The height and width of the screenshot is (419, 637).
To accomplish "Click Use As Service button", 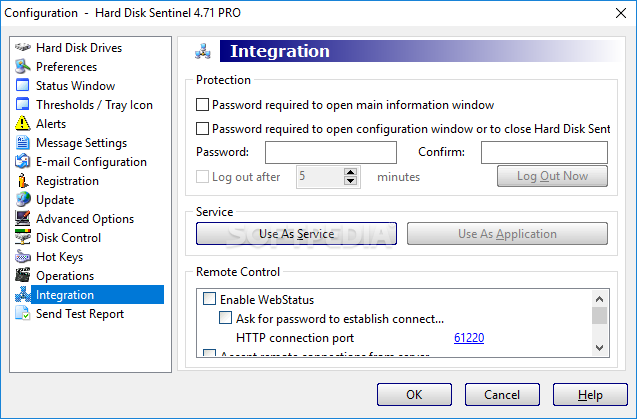I will point(297,234).
